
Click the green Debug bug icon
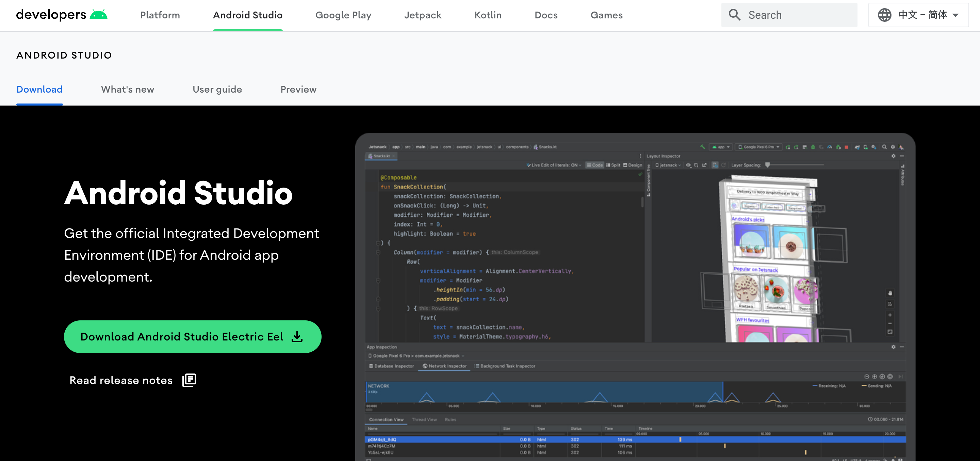(813, 147)
